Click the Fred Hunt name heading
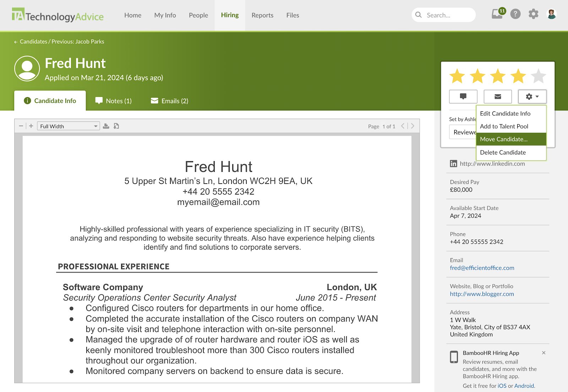 tap(75, 64)
